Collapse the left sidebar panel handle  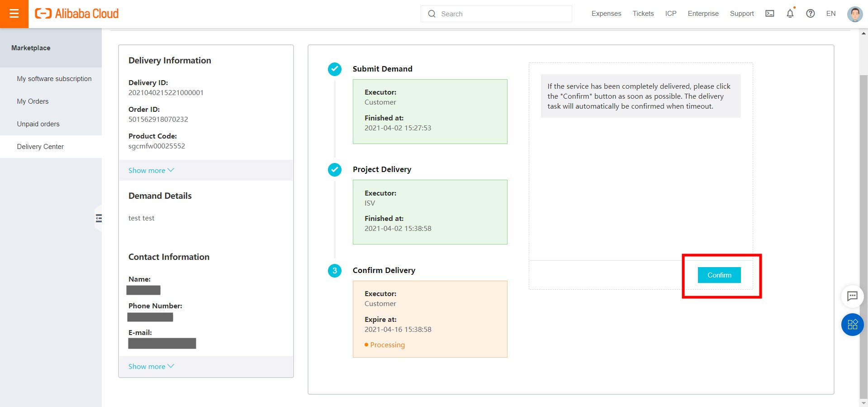click(99, 219)
